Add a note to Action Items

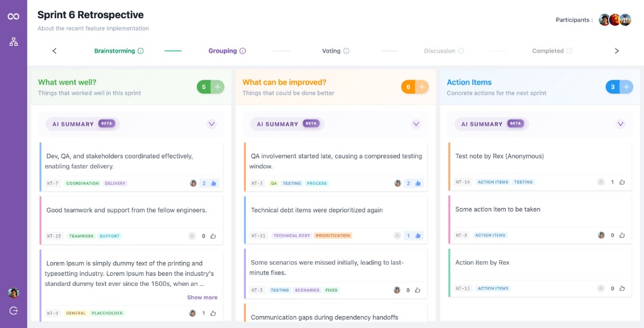(626, 87)
